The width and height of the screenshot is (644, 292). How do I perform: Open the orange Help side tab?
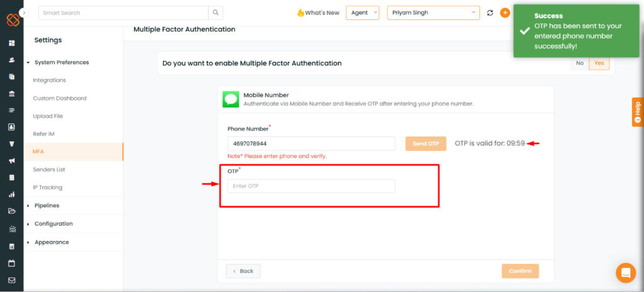point(638,112)
